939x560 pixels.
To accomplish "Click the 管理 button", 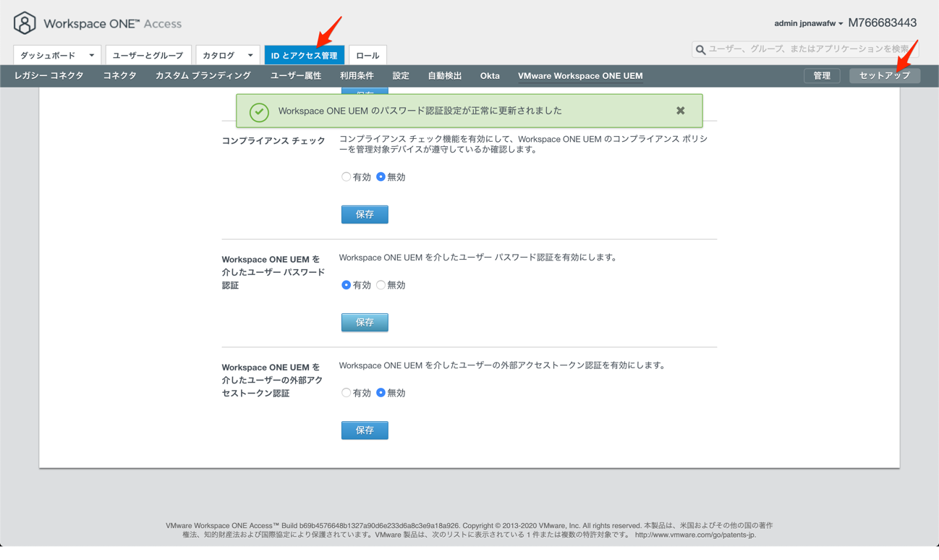I will point(822,75).
